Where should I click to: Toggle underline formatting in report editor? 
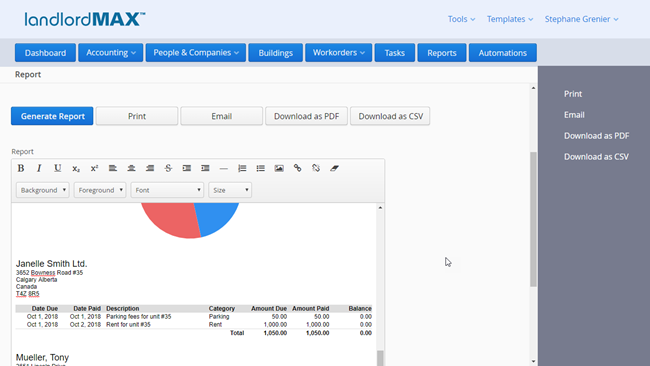click(x=57, y=168)
